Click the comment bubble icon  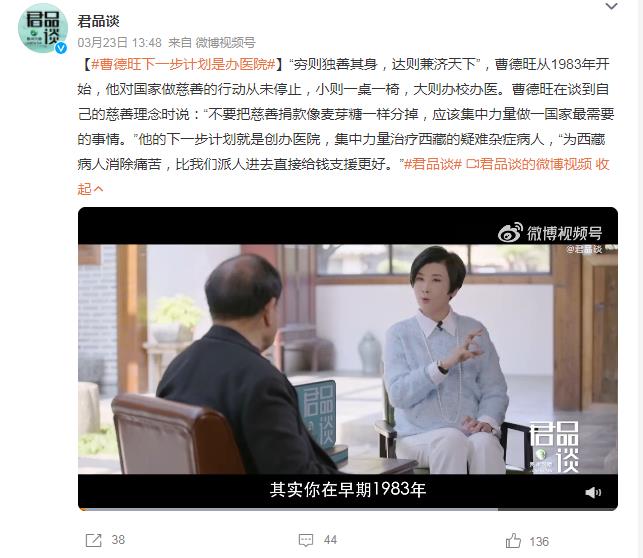[306, 540]
